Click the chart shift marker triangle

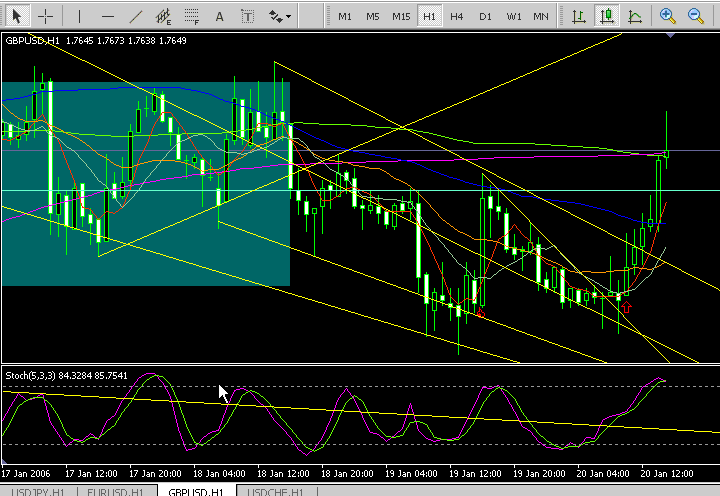[670, 35]
